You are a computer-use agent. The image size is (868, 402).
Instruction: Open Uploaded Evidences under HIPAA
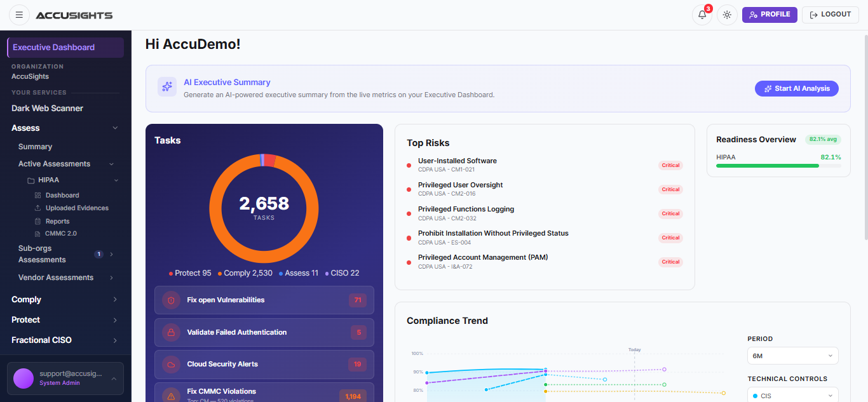pos(77,208)
